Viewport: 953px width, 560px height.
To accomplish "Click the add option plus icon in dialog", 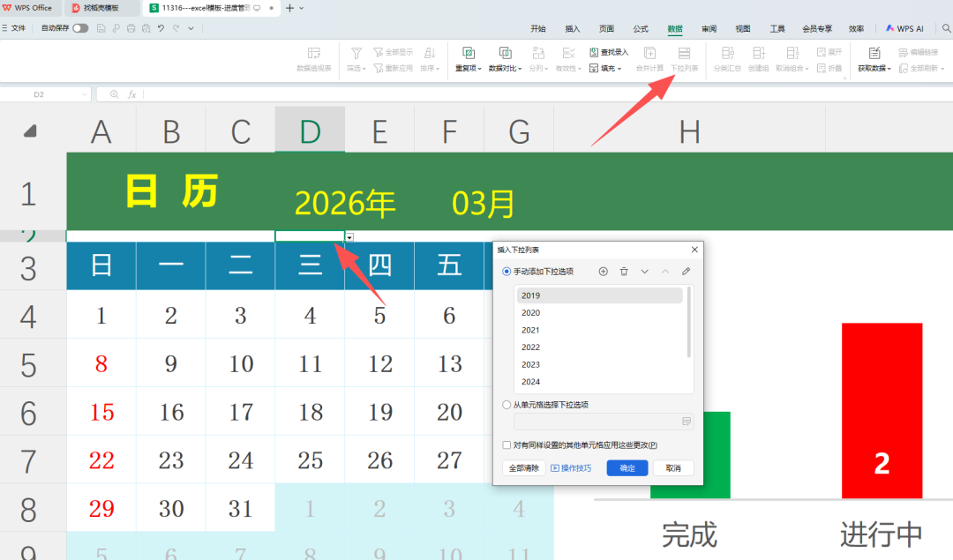I will 604,272.
